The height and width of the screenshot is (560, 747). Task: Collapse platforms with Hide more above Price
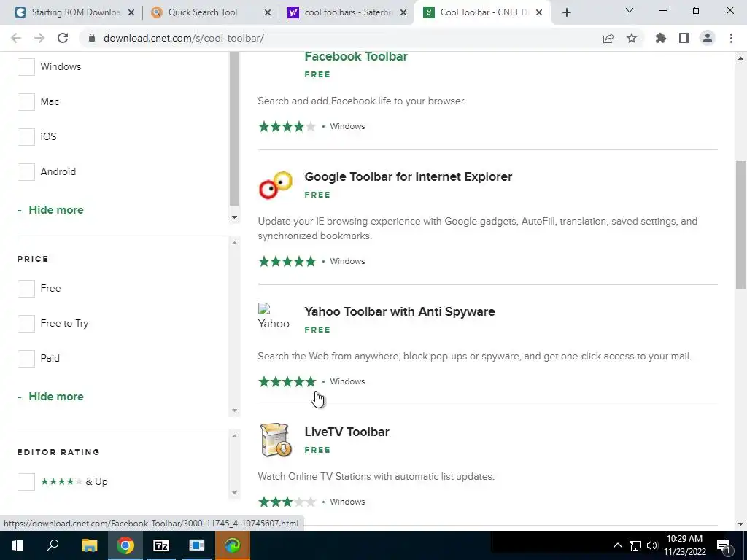coord(50,210)
